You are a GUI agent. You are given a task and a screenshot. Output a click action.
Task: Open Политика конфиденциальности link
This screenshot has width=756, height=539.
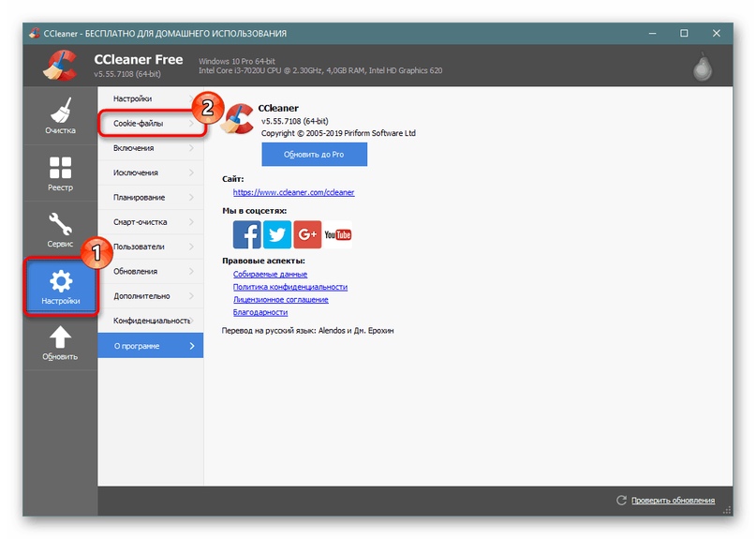(x=290, y=287)
